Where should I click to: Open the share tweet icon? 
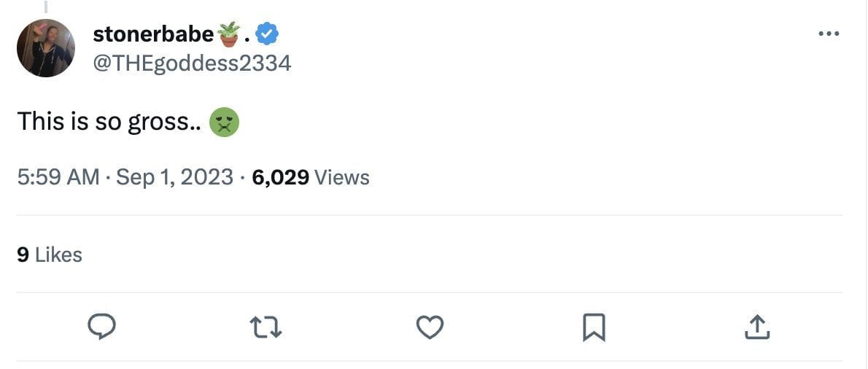[757, 327]
